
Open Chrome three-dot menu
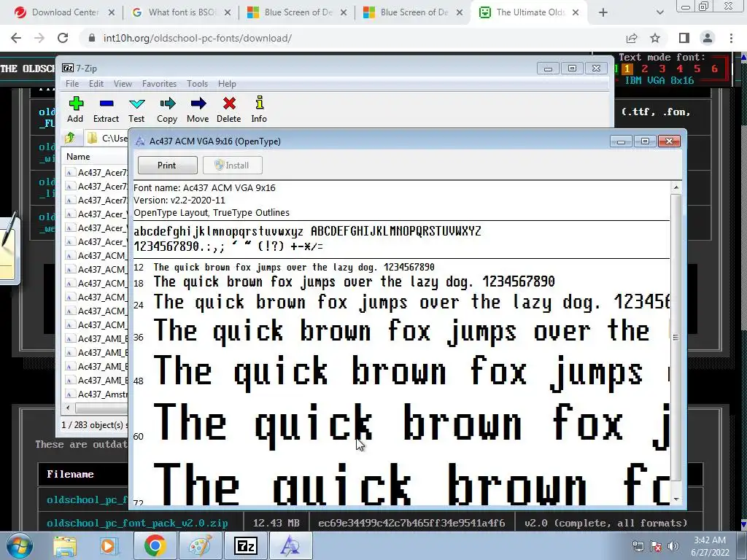coord(731,38)
